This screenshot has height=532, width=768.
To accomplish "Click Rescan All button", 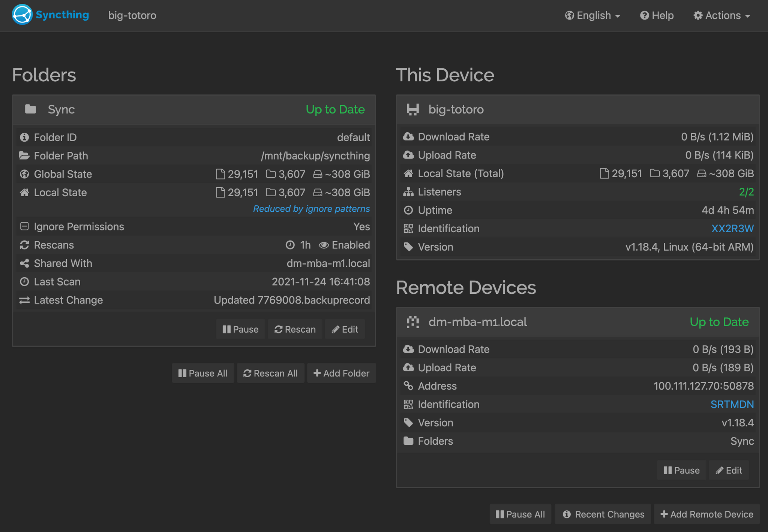I will [x=271, y=373].
